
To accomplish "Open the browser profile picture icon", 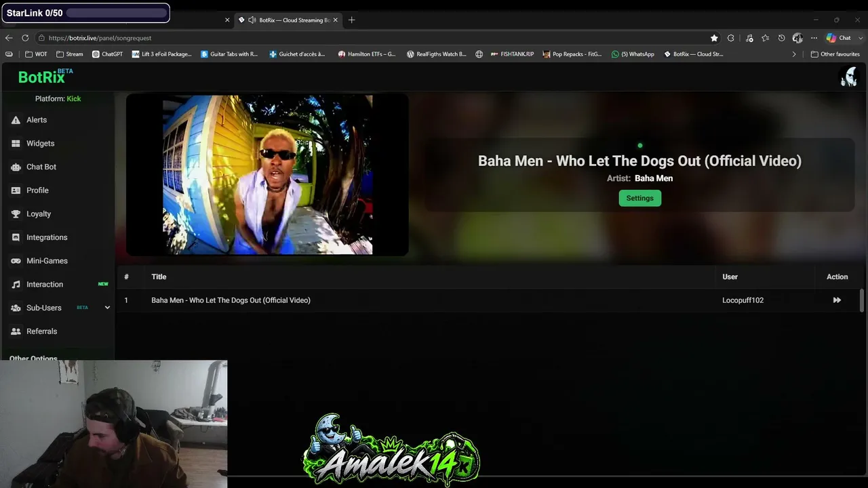I will [x=797, y=38].
